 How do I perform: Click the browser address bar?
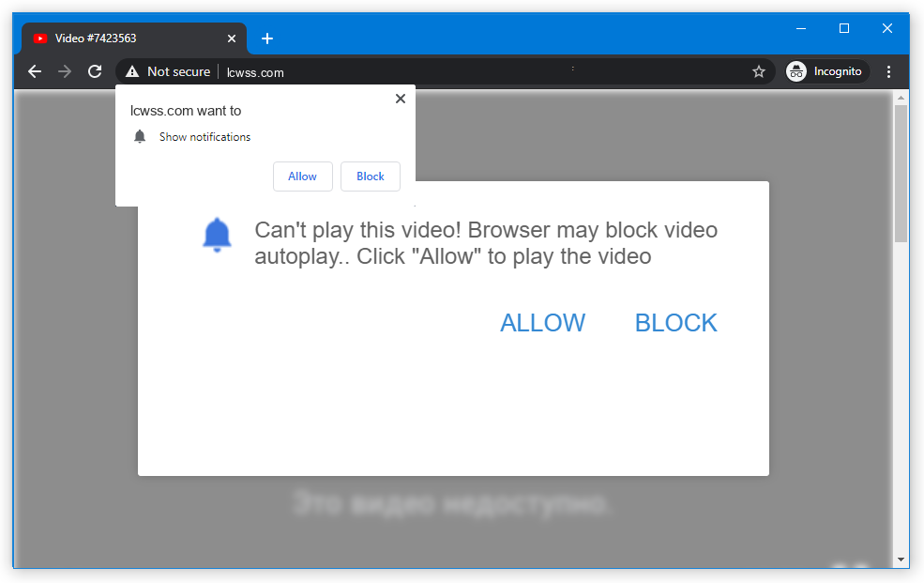tap(469, 71)
